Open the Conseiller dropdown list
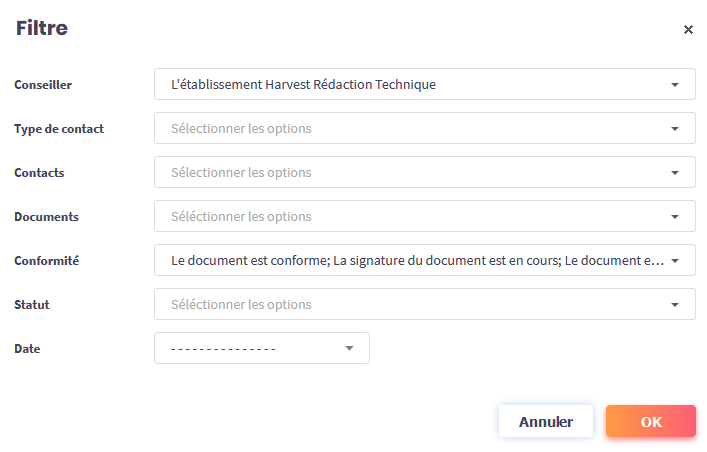 (410, 85)
